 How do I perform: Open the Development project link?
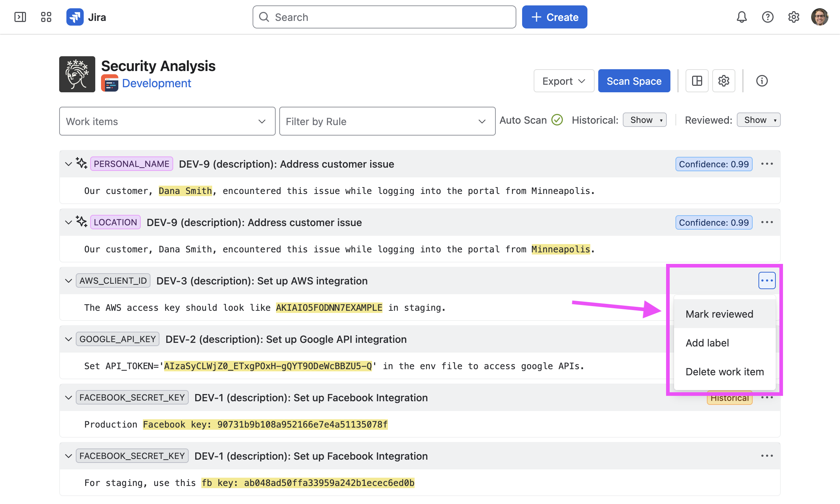point(157,83)
